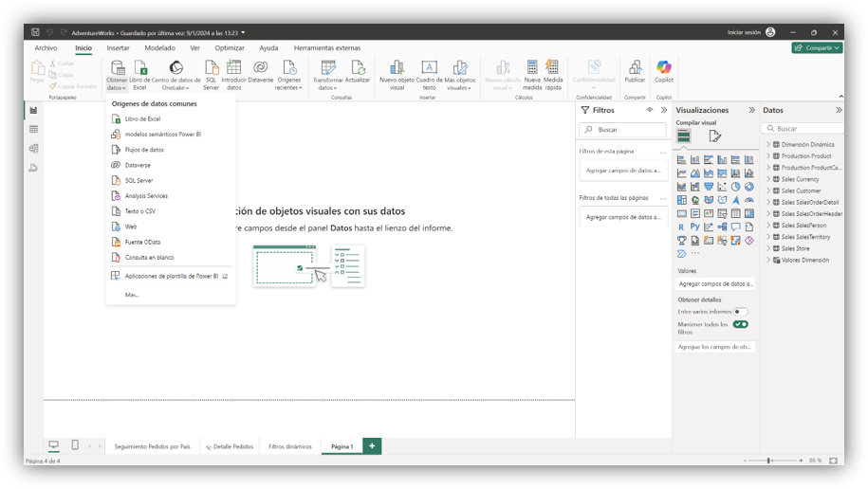Open Copilot from the ribbon
The width and height of the screenshot is (868, 489).
tap(664, 72)
